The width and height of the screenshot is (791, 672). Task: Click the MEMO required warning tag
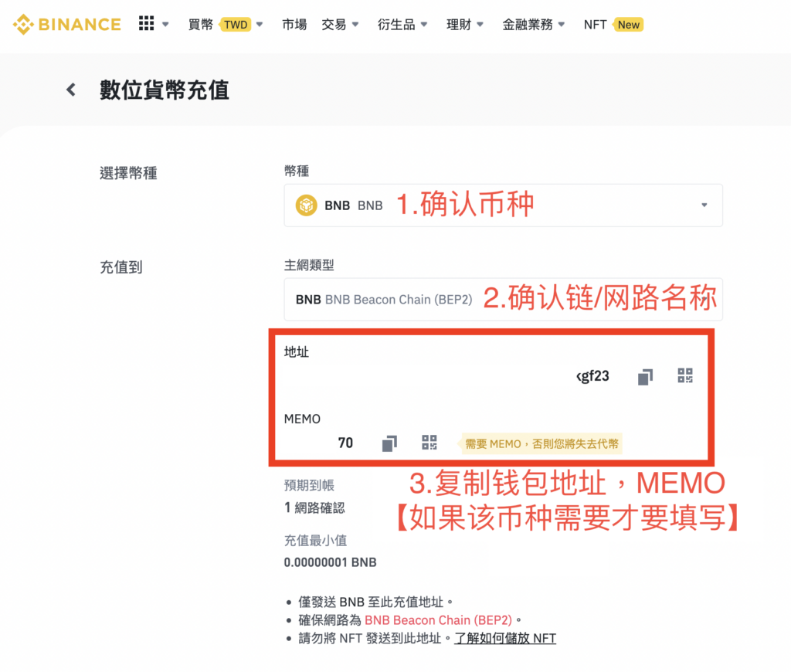pos(541,444)
